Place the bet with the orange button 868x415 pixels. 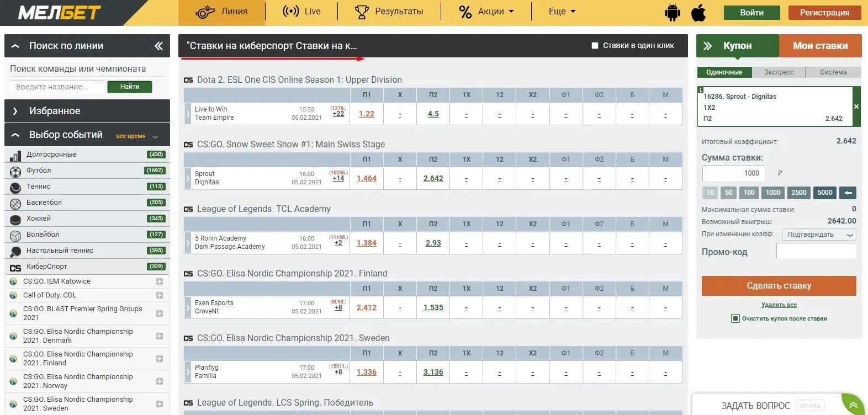coord(779,286)
